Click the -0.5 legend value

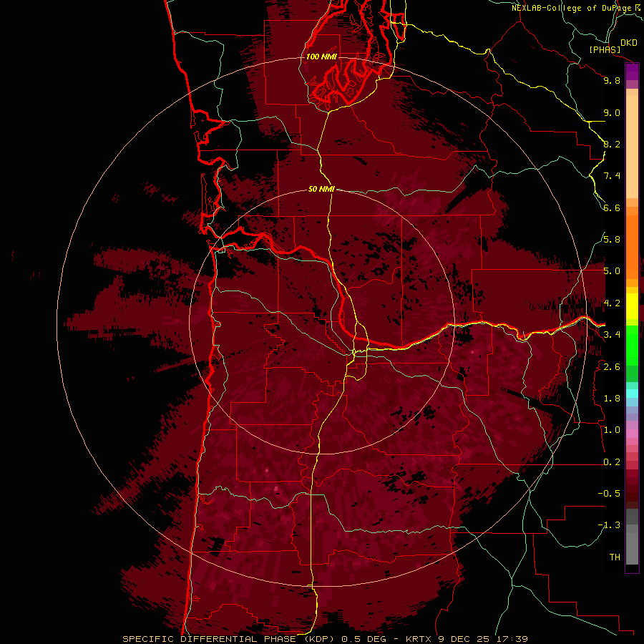609,494
